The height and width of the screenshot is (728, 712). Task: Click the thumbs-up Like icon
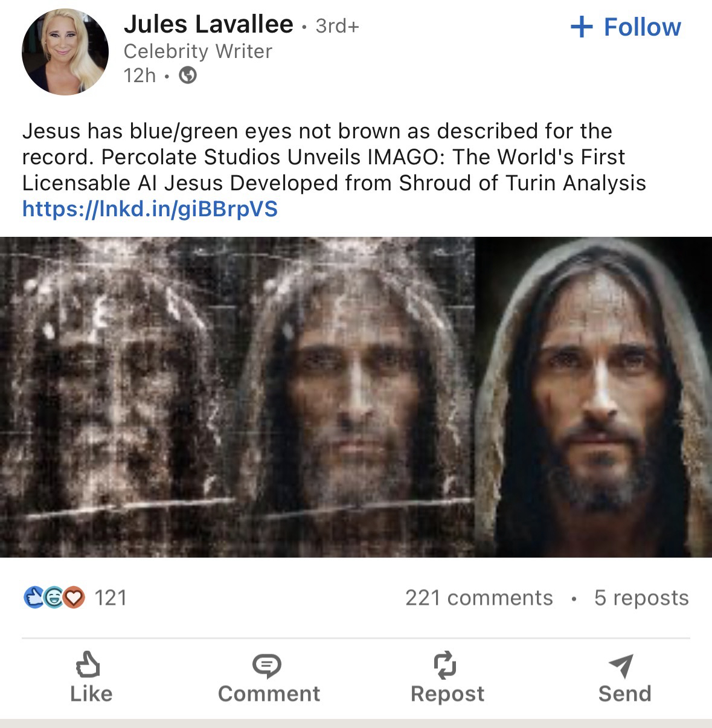(x=88, y=665)
